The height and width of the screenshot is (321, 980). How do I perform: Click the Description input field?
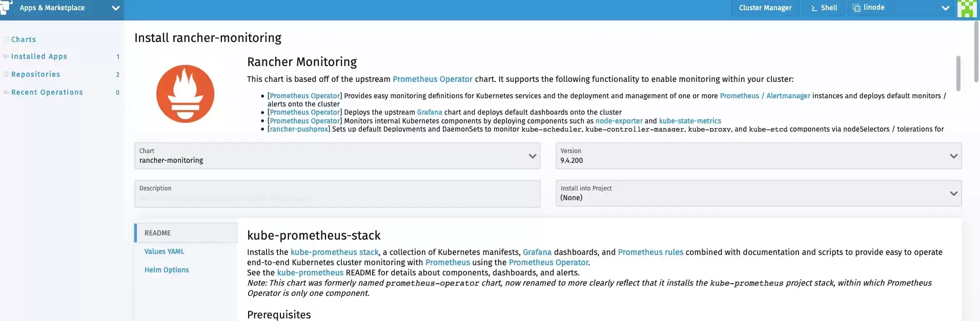[x=337, y=194]
